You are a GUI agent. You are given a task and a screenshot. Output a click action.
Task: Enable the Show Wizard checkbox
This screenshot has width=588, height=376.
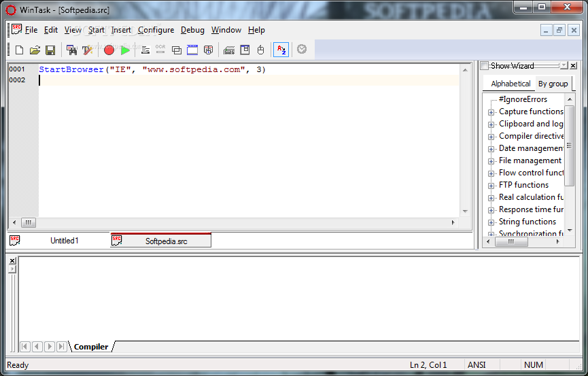tap(485, 66)
